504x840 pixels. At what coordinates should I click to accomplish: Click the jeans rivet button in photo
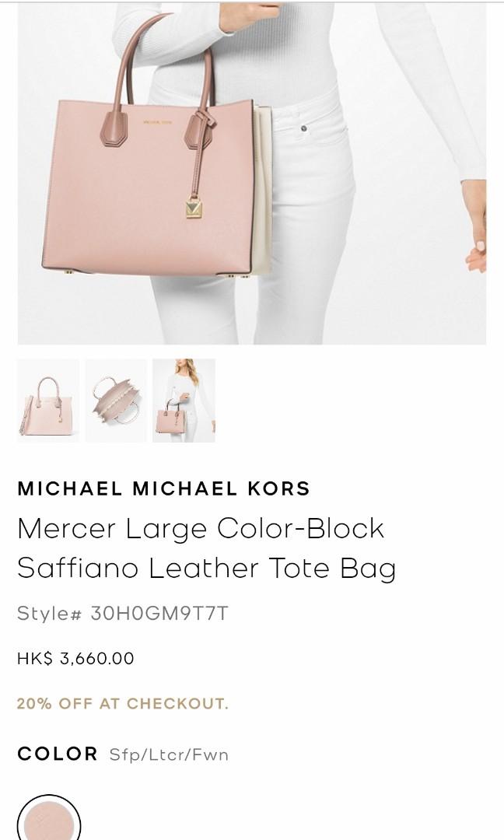(x=303, y=128)
